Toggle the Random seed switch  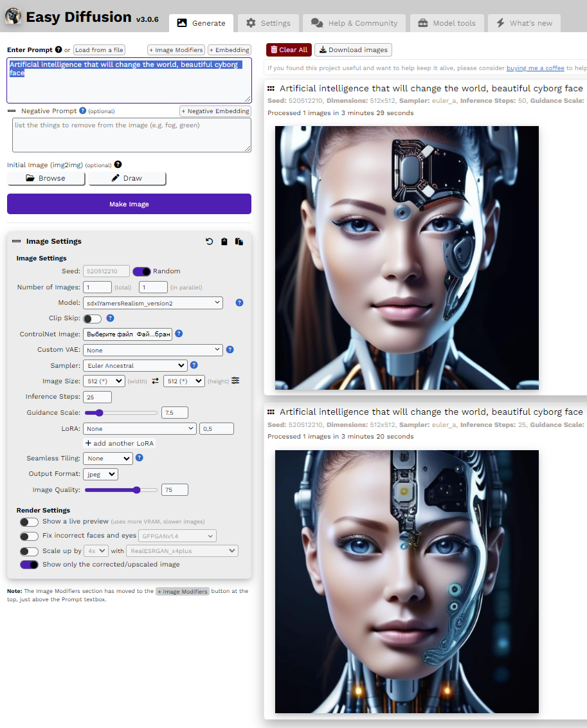pyautogui.click(x=141, y=271)
